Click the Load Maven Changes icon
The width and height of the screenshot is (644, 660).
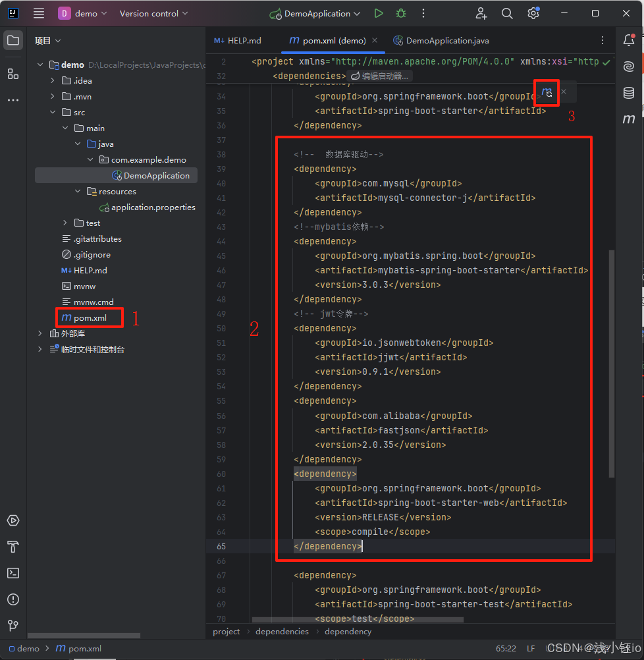(x=547, y=92)
